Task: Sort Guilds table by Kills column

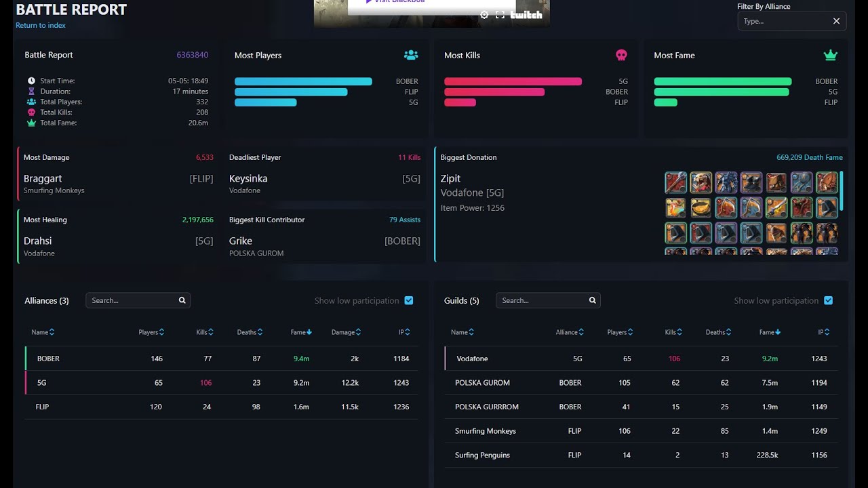Action: (x=673, y=332)
